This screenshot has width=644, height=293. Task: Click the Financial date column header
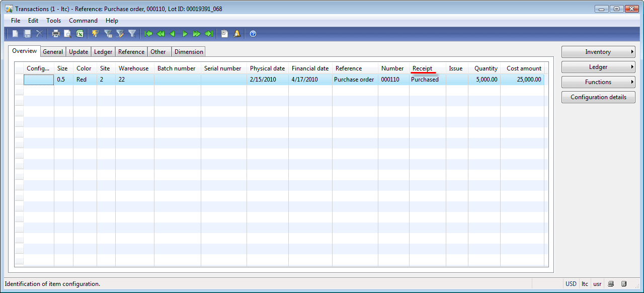coord(310,68)
